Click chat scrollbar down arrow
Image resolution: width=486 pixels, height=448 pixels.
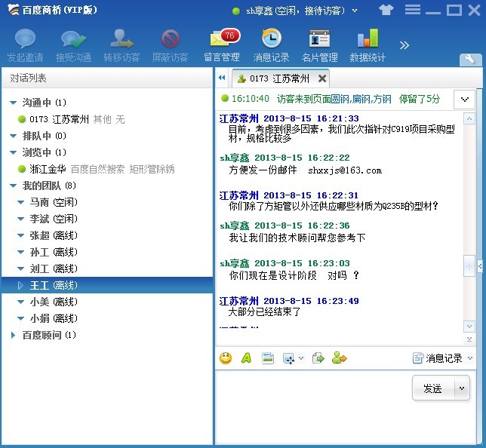469,327
